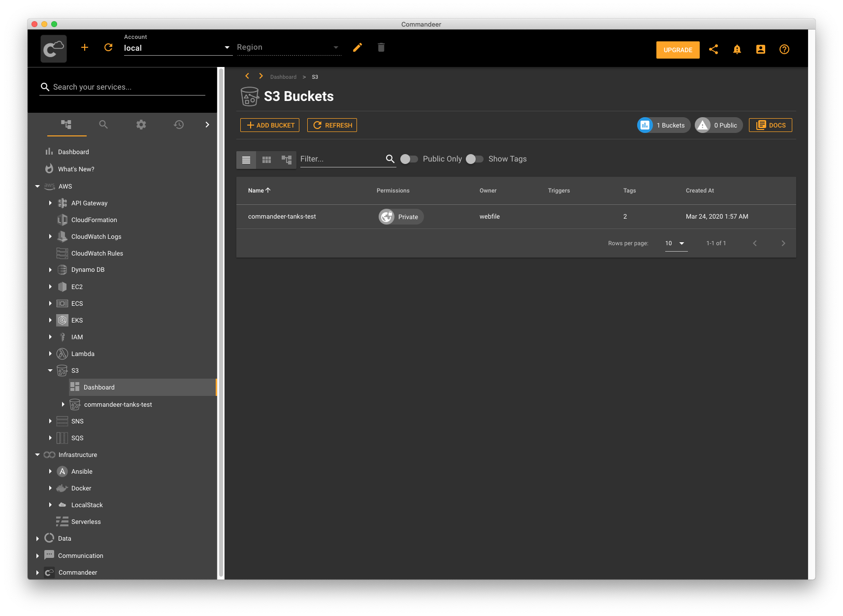Click the filter search magnifier icon
843x616 pixels.
[x=390, y=159]
